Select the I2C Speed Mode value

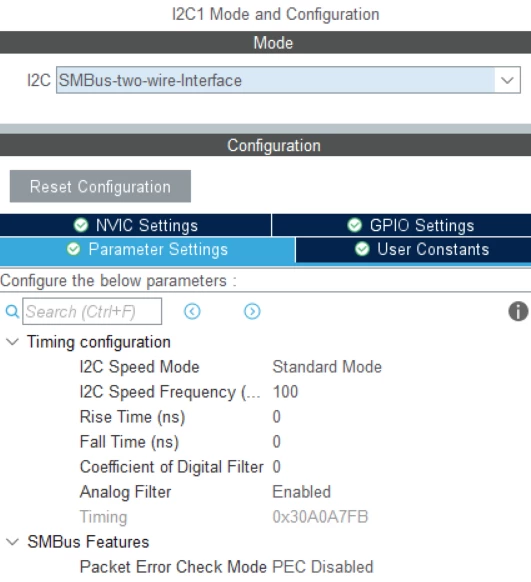[x=327, y=367]
